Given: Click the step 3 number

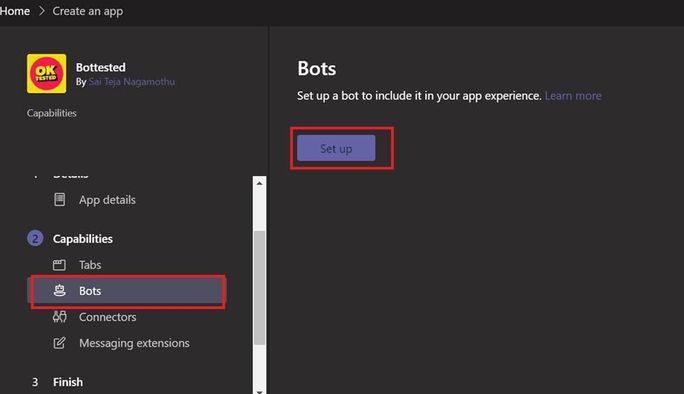Looking at the screenshot, I should [35, 382].
